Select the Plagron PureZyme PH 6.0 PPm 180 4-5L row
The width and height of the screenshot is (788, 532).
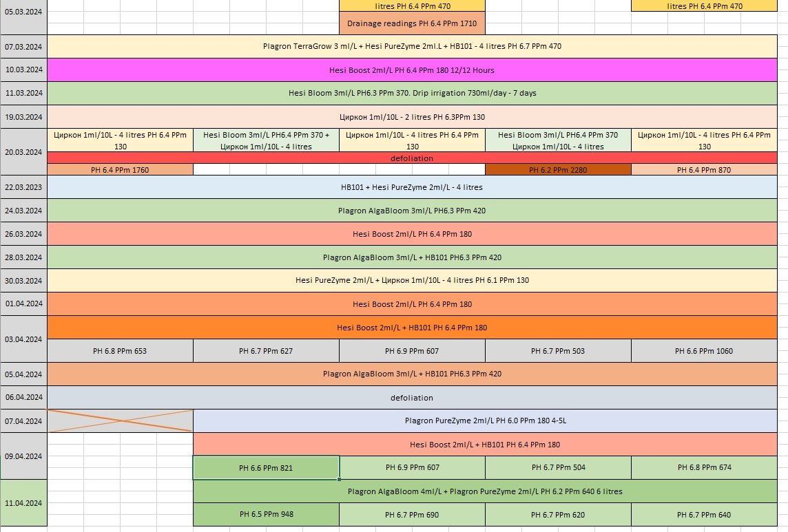486,421
